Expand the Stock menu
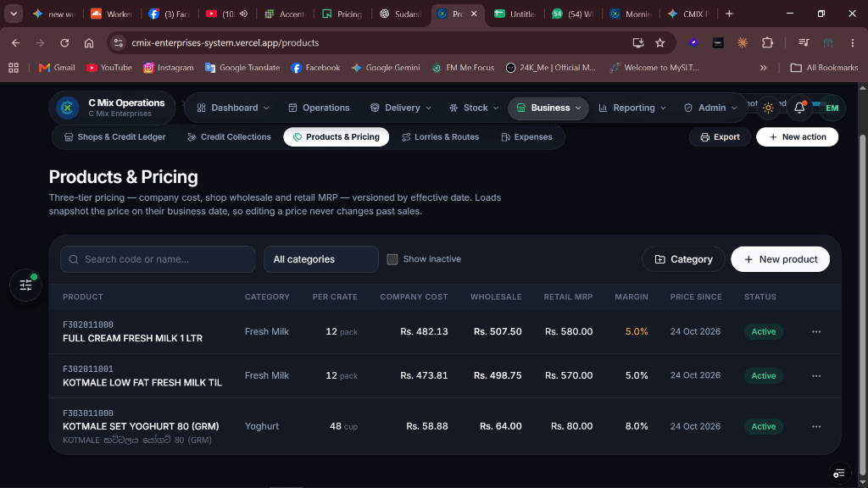868x488 pixels. pyautogui.click(x=474, y=108)
